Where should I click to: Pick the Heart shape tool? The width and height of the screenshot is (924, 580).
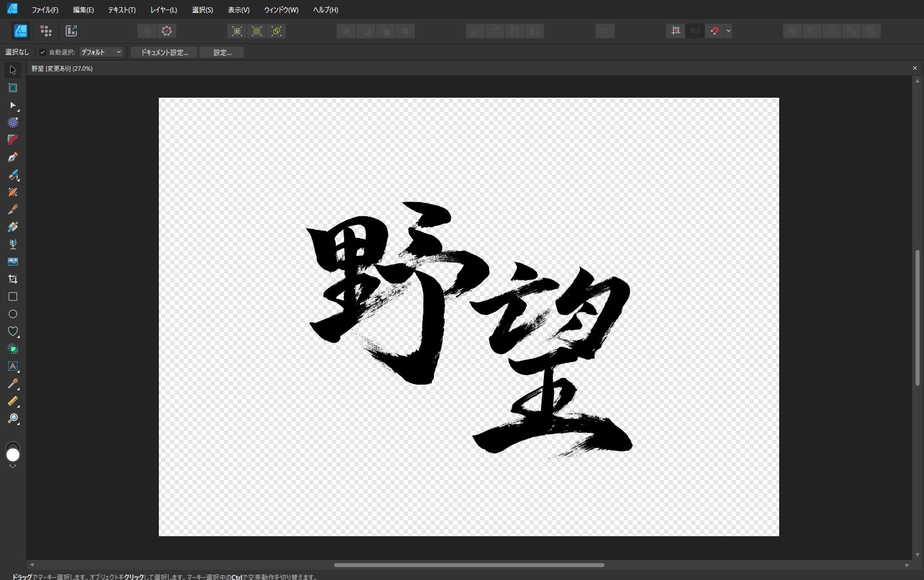(13, 331)
